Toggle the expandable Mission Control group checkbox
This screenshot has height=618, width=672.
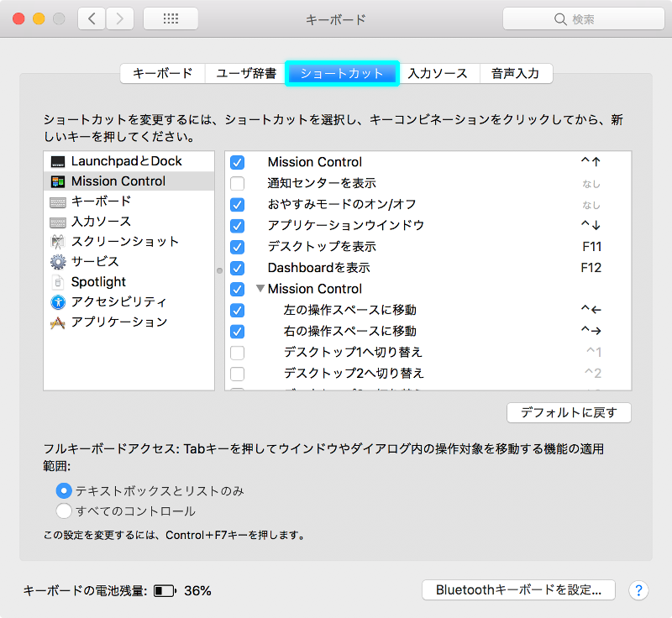pyautogui.click(x=238, y=289)
